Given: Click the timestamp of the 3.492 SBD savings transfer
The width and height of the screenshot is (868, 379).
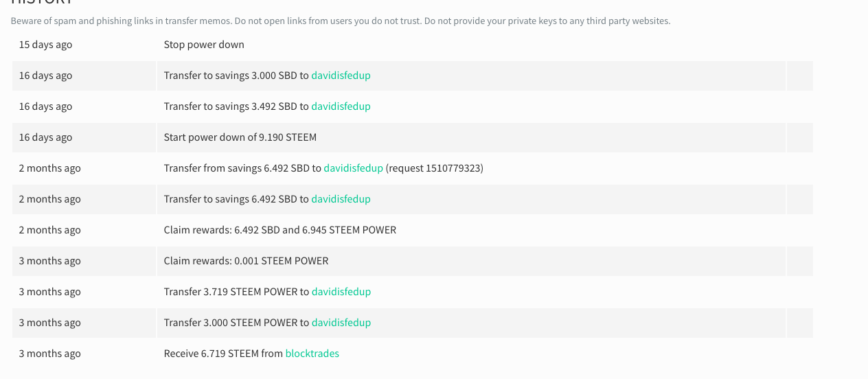Looking at the screenshot, I should (x=45, y=106).
